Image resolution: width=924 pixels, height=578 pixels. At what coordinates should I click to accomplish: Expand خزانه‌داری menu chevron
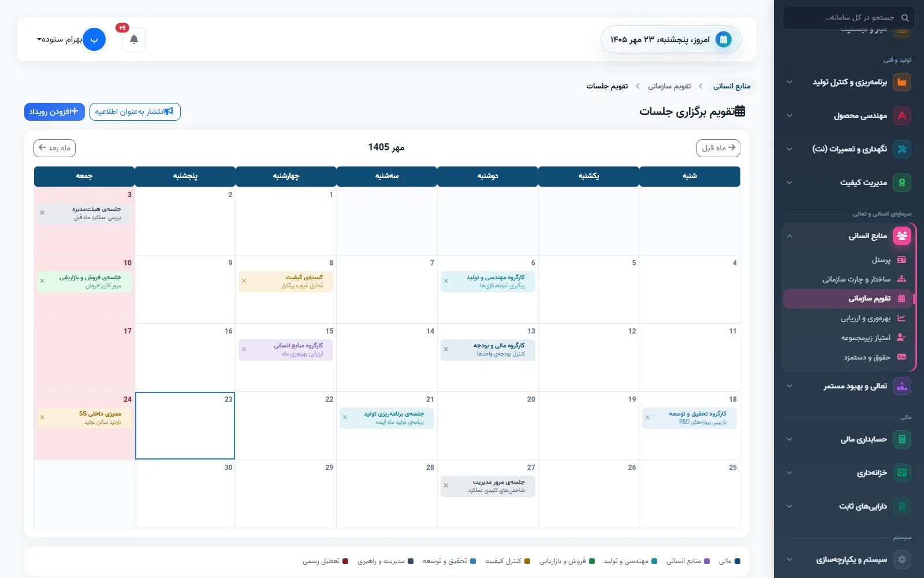pos(789,473)
